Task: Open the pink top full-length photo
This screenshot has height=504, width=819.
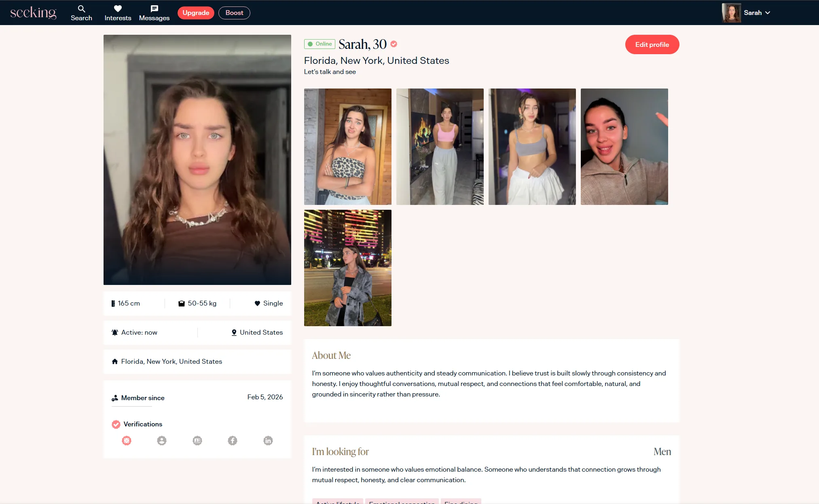Action: pos(440,147)
